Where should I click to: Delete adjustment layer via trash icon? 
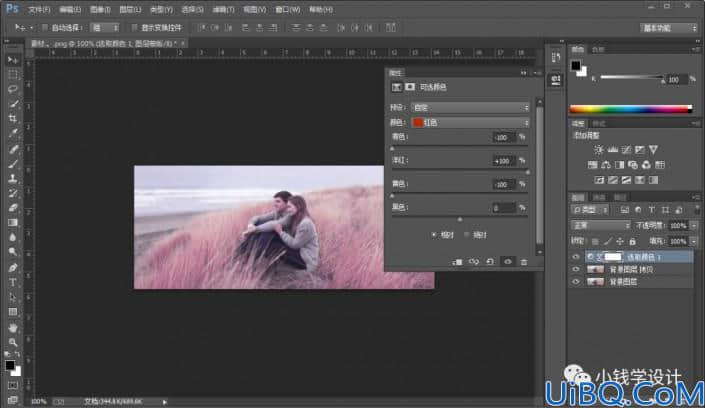(x=524, y=262)
